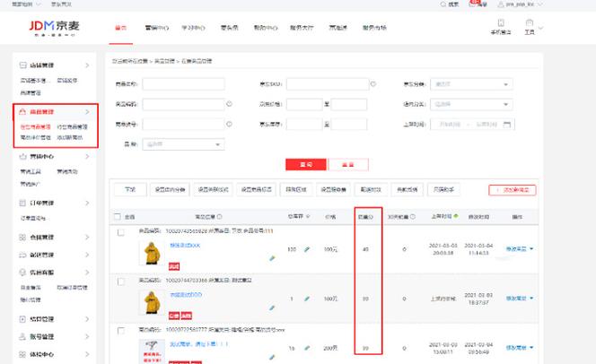596x364 pixels.
Task: Open product thumbnail in the 200元 row
Action: point(152,351)
